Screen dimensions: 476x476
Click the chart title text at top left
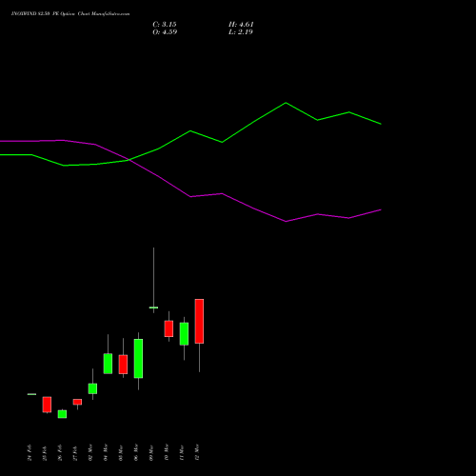(70, 14)
